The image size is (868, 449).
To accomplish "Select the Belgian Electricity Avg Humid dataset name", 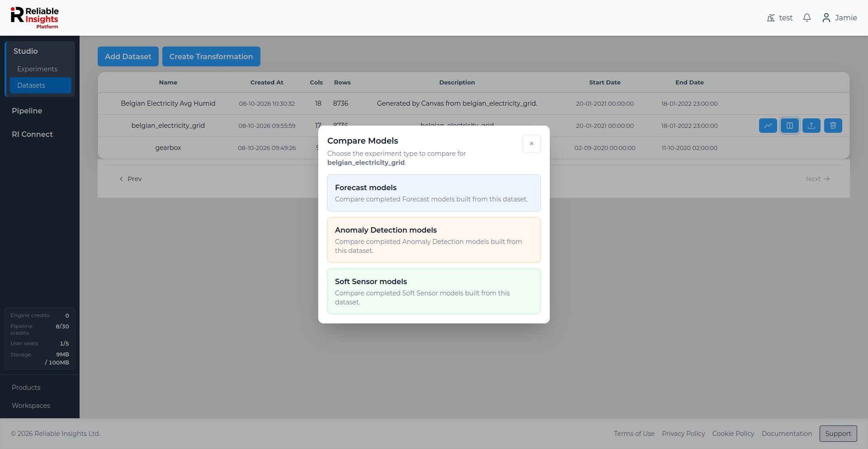I will click(168, 103).
